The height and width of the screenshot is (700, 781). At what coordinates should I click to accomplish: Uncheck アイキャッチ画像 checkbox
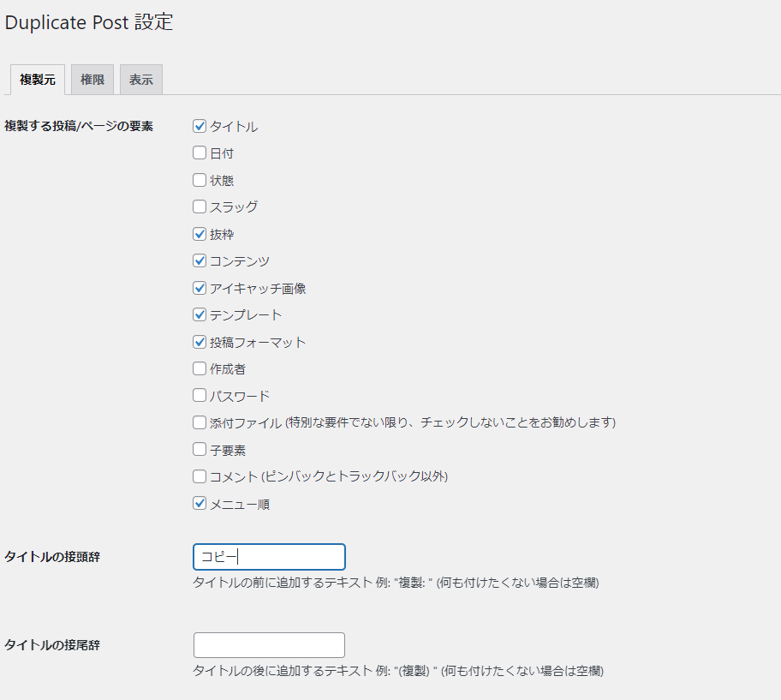point(200,288)
